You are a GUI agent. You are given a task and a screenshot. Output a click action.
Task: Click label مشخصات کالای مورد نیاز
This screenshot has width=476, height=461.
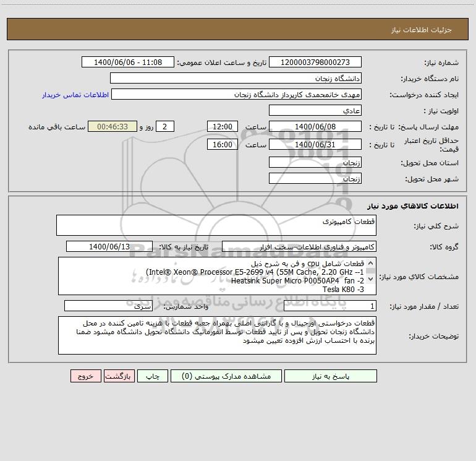click(419, 277)
